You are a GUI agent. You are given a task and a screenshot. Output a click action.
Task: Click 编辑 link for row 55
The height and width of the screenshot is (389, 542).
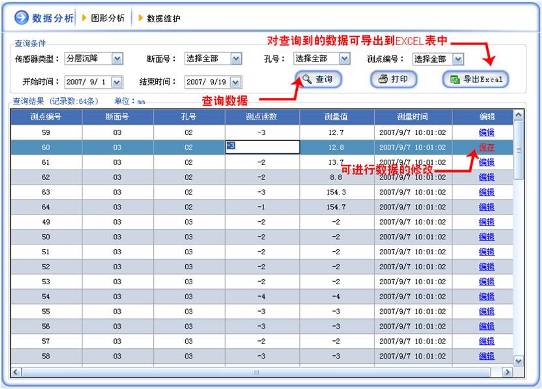click(x=486, y=311)
